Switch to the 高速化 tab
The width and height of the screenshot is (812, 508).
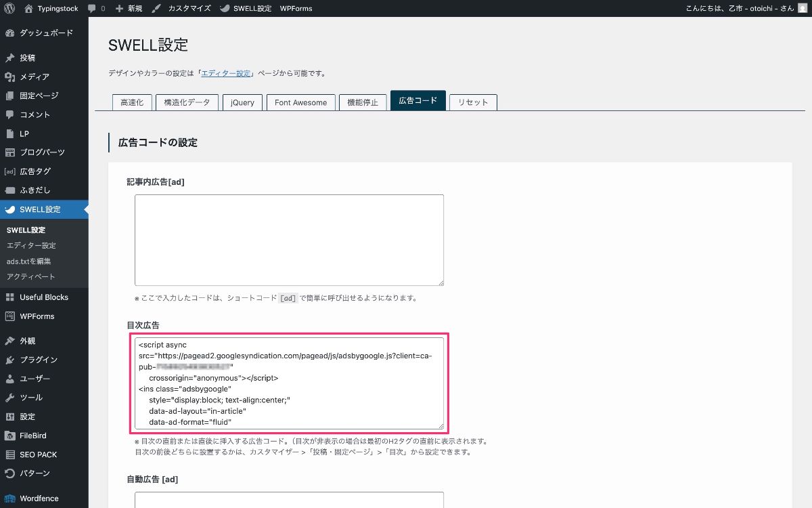[132, 102]
